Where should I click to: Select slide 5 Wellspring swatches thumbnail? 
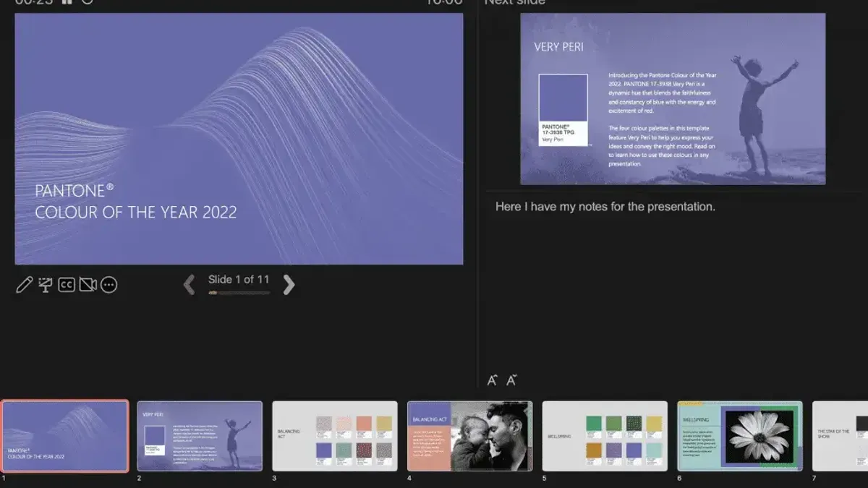point(605,436)
